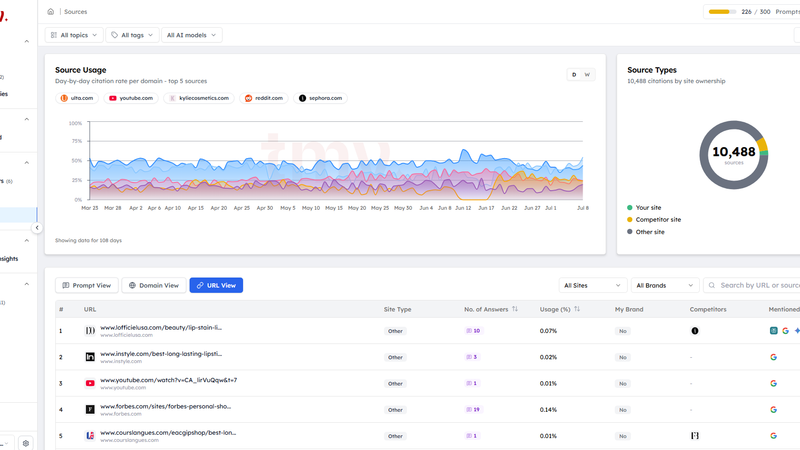Switch to the Prompt View tab
Screen dimensions: 800x450
[87, 285]
